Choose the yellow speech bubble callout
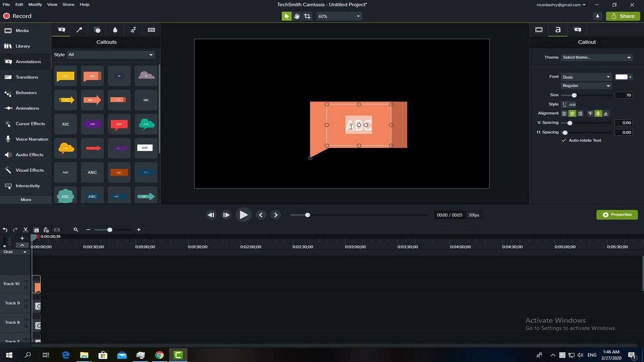Image resolution: width=644 pixels, height=362 pixels. point(65,76)
